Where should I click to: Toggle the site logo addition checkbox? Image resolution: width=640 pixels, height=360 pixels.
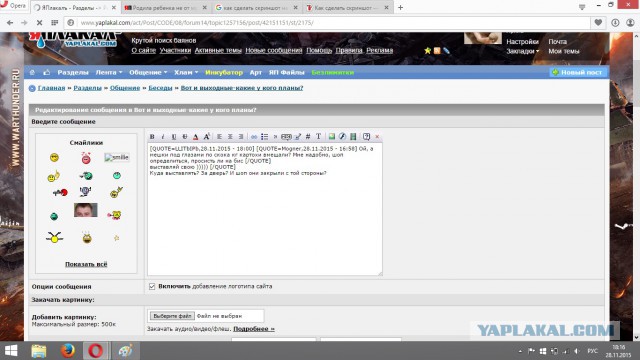point(152,287)
